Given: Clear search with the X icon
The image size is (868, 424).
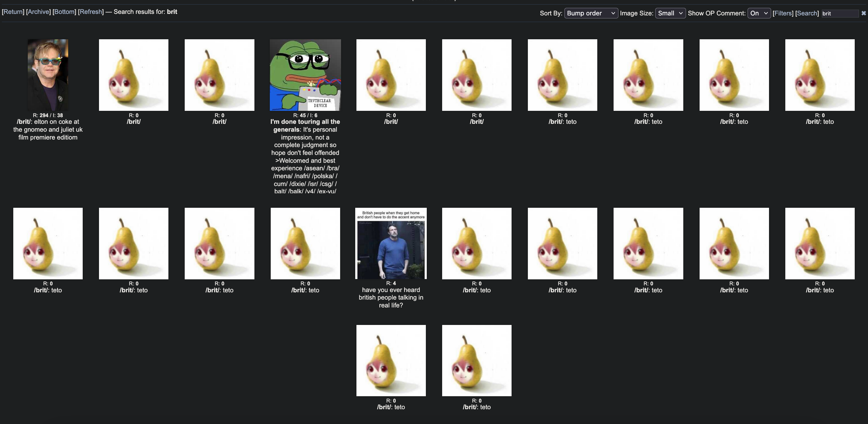Looking at the screenshot, I should (x=863, y=13).
